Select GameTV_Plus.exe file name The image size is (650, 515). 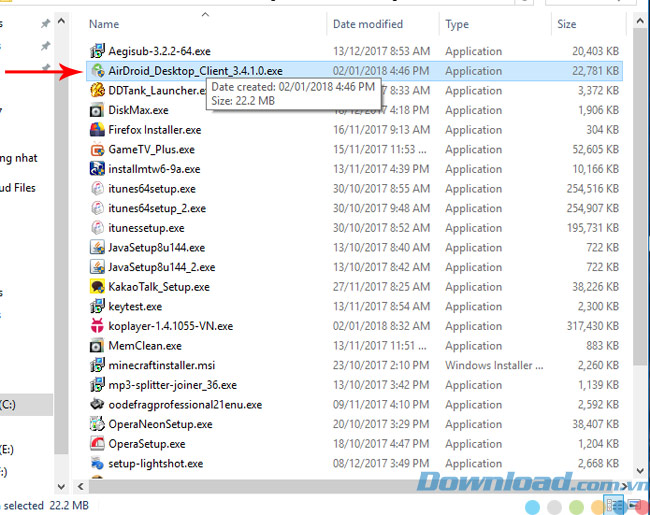[151, 149]
